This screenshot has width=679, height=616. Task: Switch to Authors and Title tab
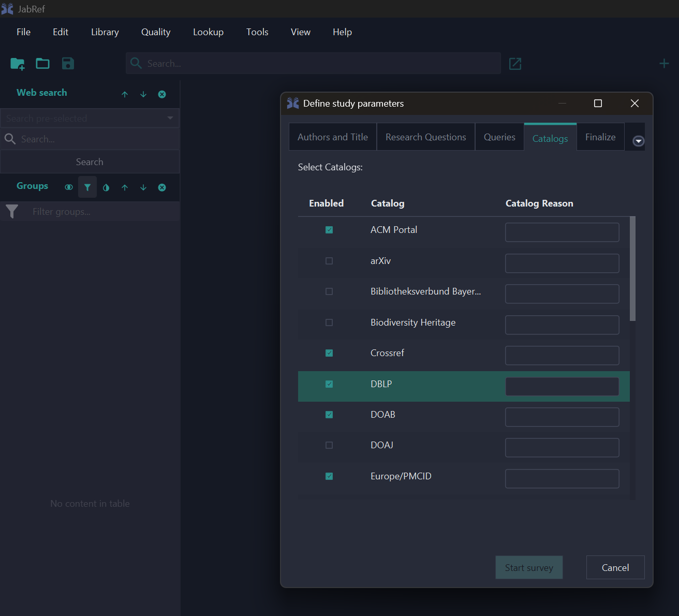pyautogui.click(x=333, y=137)
